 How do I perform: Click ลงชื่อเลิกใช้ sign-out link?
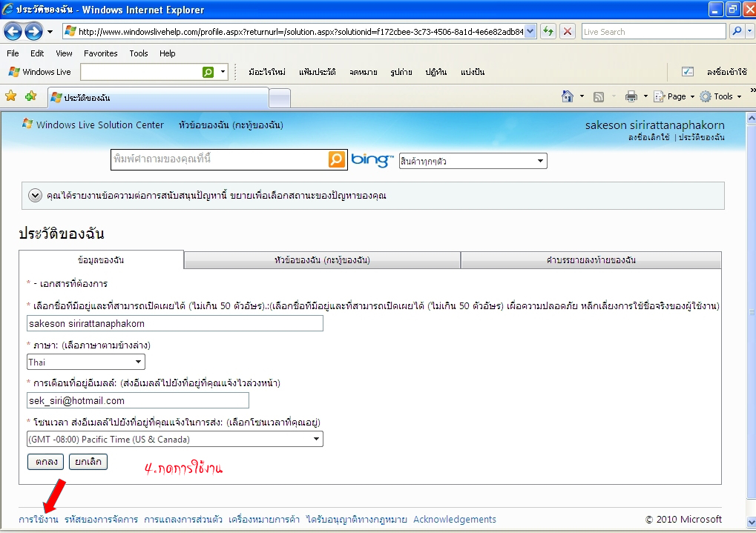pos(649,137)
